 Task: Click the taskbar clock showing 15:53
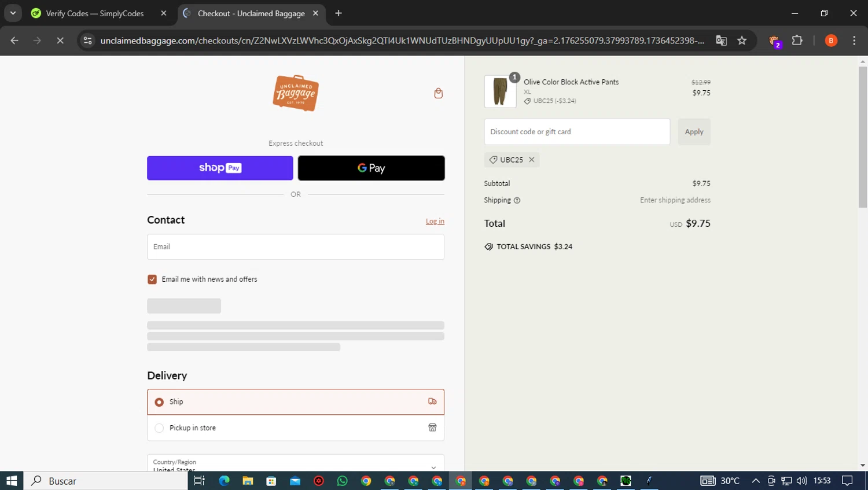point(822,481)
